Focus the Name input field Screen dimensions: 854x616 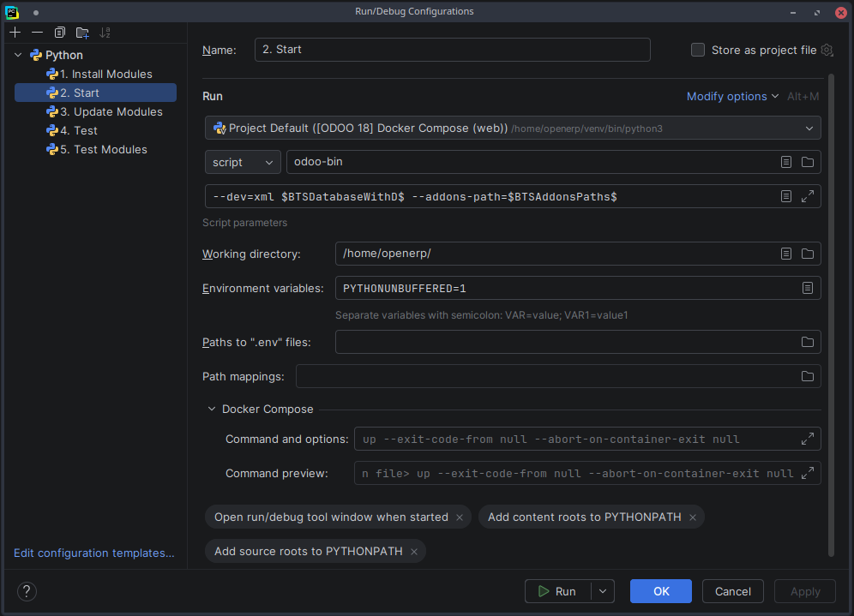(452, 50)
